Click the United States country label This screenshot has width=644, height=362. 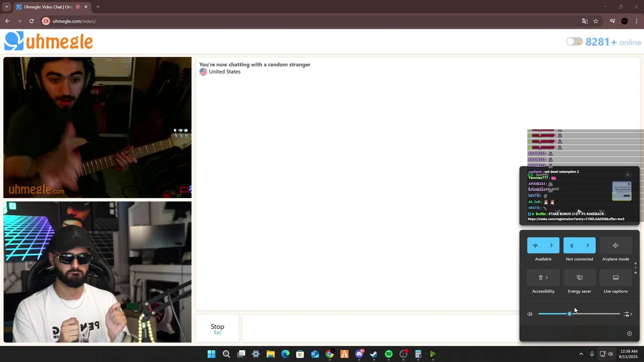click(x=224, y=71)
